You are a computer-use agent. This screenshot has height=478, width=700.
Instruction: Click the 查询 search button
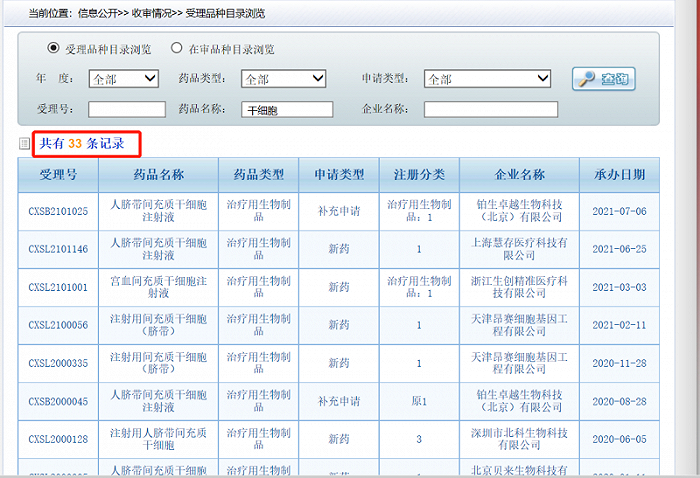604,79
